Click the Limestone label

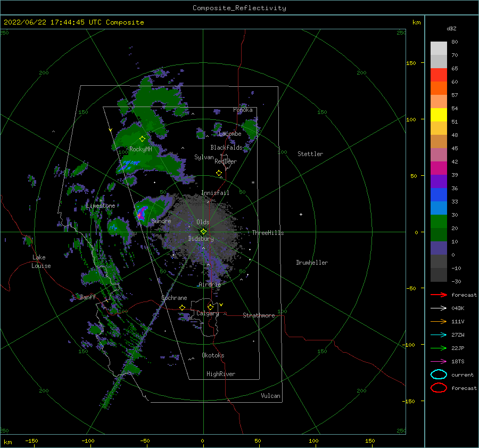tap(101, 206)
